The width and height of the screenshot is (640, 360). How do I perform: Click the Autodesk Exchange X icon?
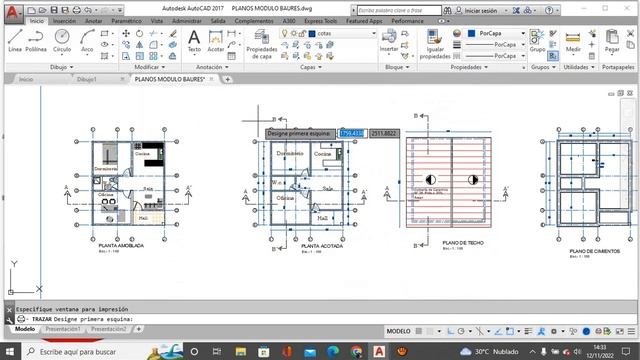tap(516, 10)
